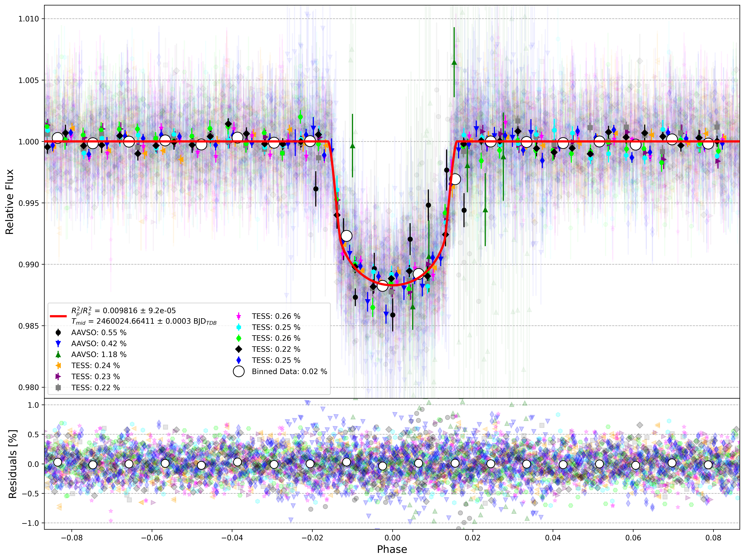Click the Phase x-axis label
Screen dimensions: 745x560
pyautogui.click(x=392, y=549)
